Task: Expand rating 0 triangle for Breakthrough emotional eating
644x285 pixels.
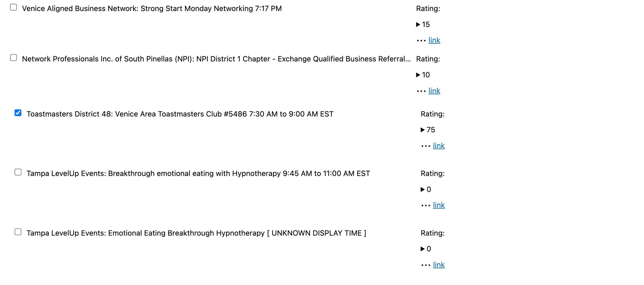Action: tap(423, 189)
